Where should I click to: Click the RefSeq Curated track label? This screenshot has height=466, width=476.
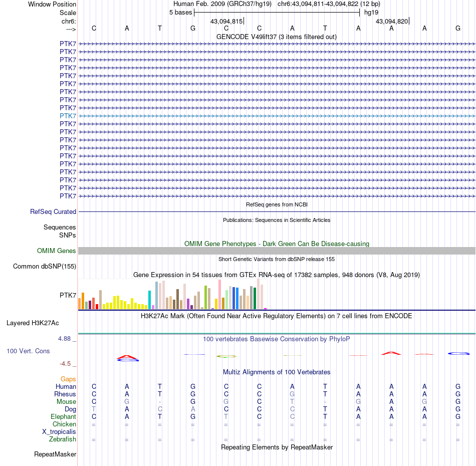tap(53, 211)
